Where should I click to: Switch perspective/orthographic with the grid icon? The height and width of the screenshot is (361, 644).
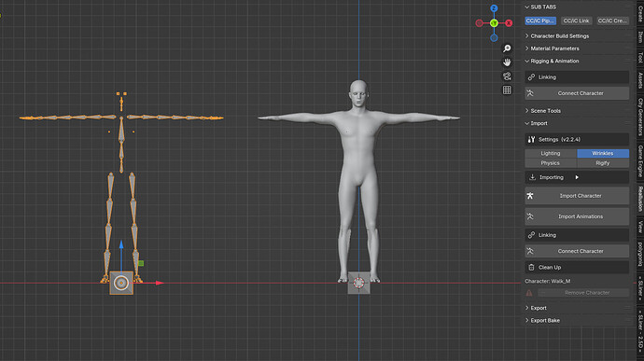[x=507, y=90]
